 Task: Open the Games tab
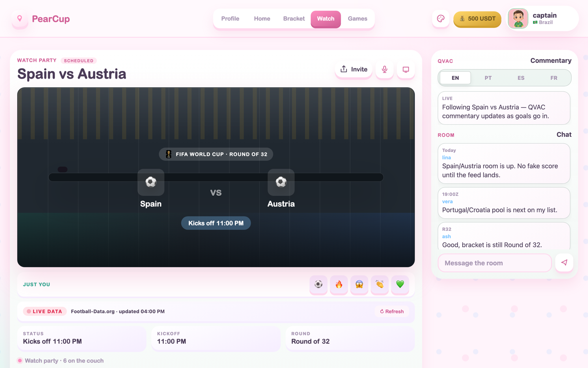[358, 19]
